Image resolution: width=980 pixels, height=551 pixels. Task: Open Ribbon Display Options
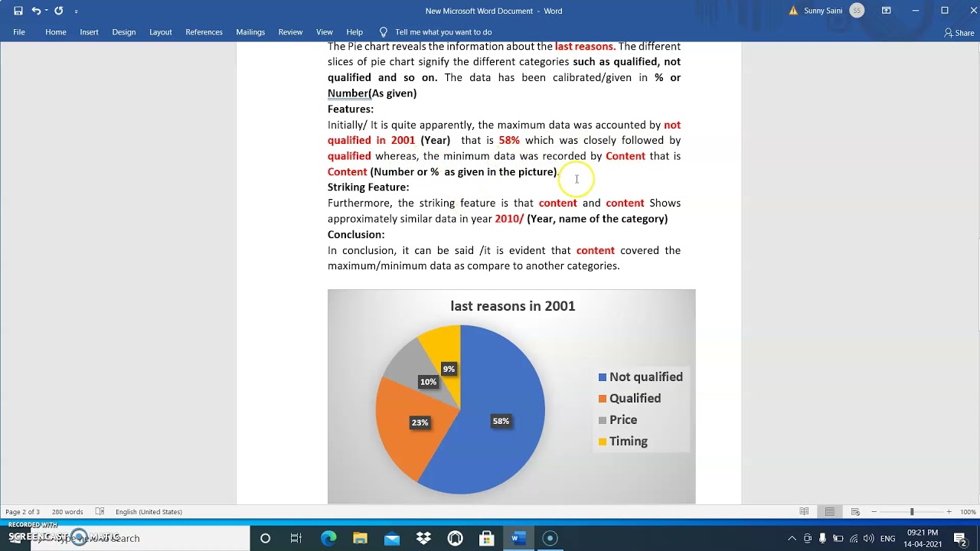(x=886, y=11)
